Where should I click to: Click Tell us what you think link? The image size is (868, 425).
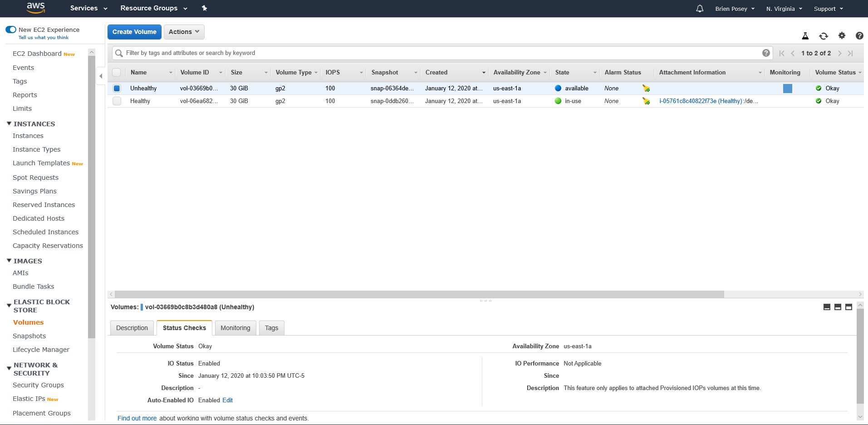pyautogui.click(x=44, y=38)
